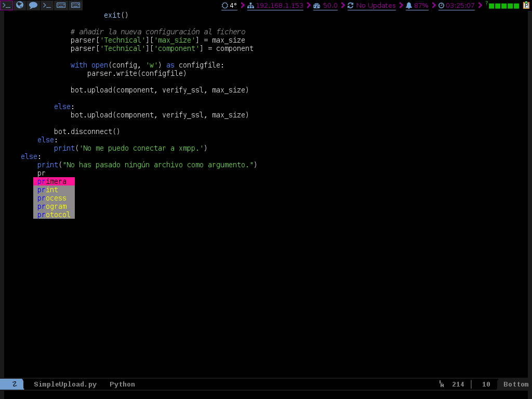Click the line-number LN symbol in statusline
Viewport: 532px width, 399px height.
click(442, 384)
